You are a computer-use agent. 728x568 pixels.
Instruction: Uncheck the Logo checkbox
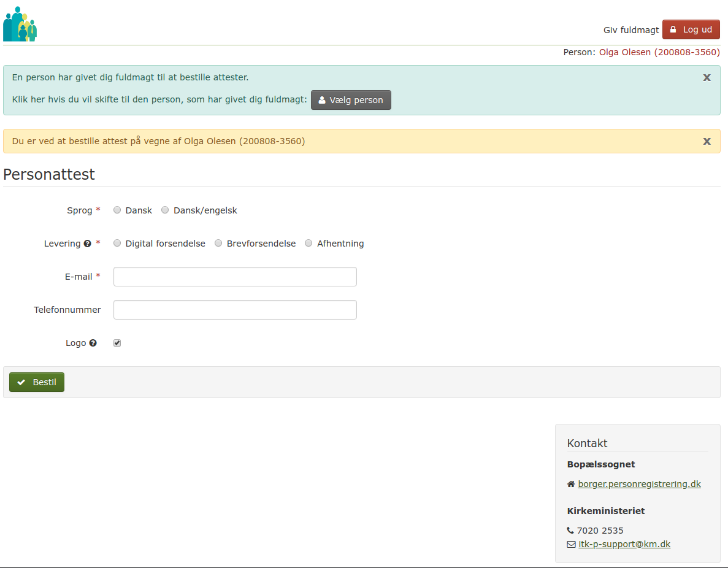click(117, 343)
